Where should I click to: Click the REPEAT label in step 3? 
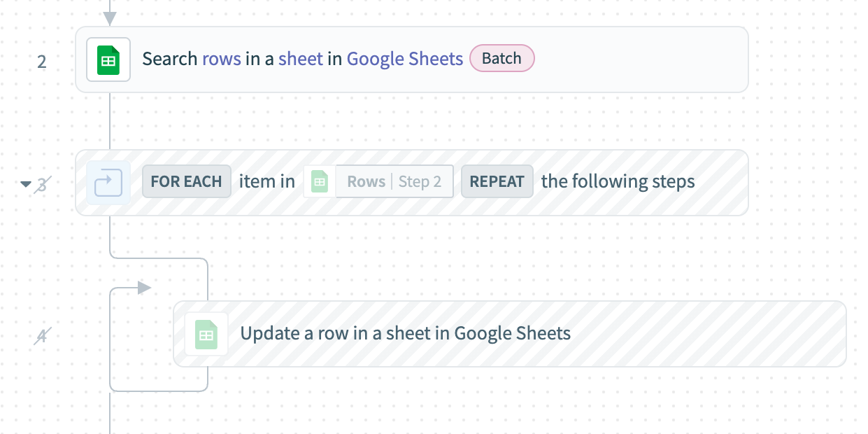click(x=497, y=182)
